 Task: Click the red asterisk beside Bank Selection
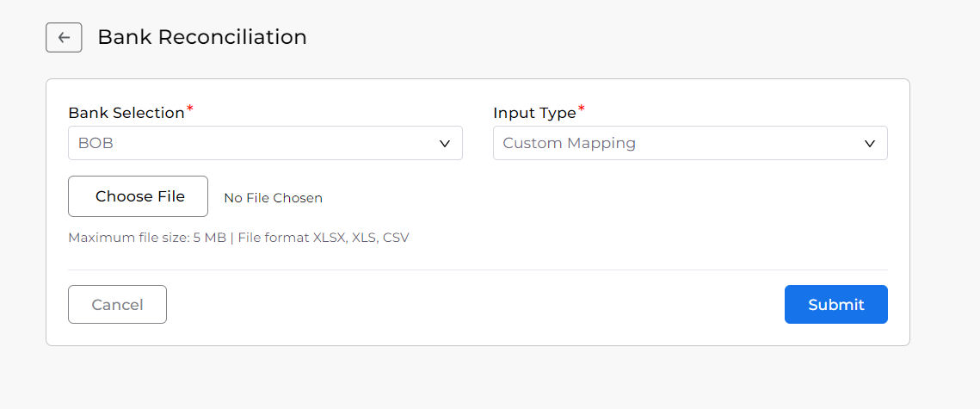click(x=190, y=109)
